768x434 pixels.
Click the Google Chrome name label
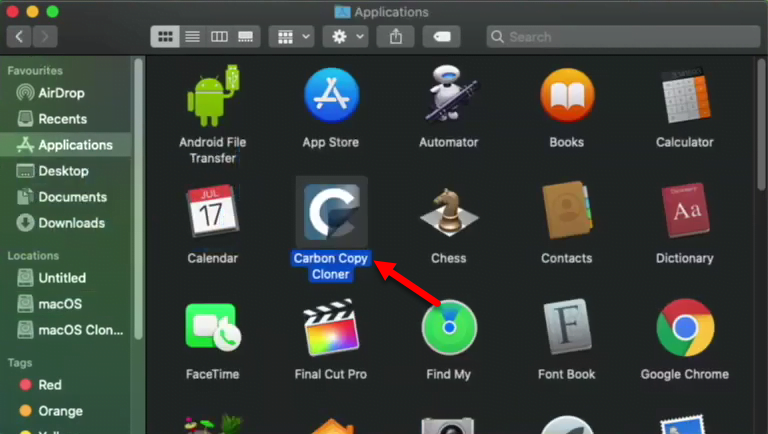tap(685, 374)
